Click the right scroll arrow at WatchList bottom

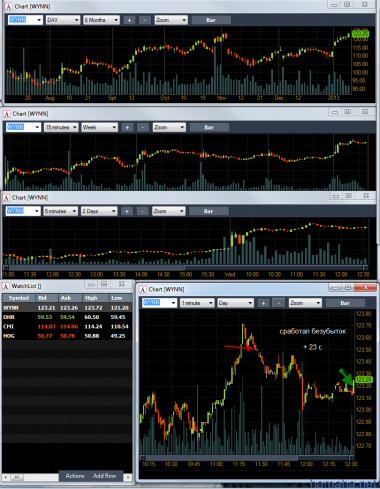128,477
